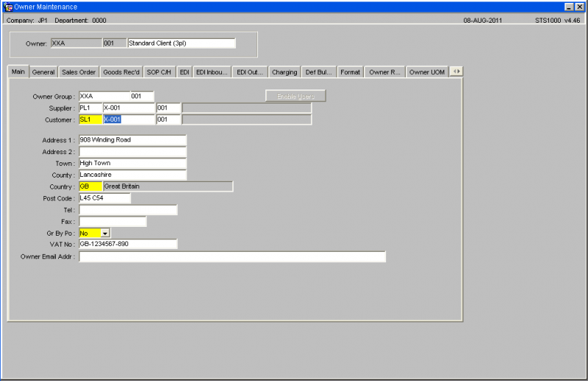588x381 pixels.
Task: Click the Owner Email Addr field
Action: click(x=232, y=257)
